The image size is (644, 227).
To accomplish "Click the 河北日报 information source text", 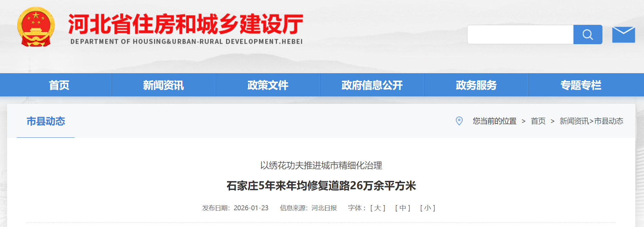I will (x=324, y=208).
